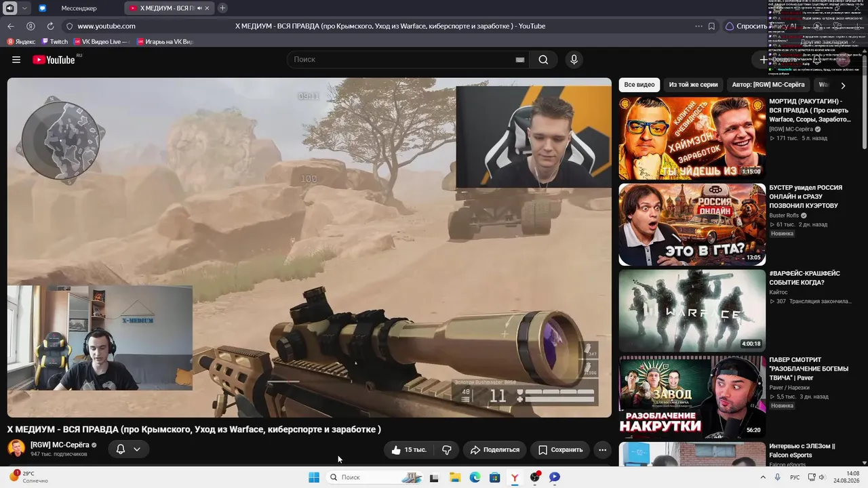Image resolution: width=868 pixels, height=488 pixels.
Task: Toggle the browser sound indicator button
Action: coord(9,8)
